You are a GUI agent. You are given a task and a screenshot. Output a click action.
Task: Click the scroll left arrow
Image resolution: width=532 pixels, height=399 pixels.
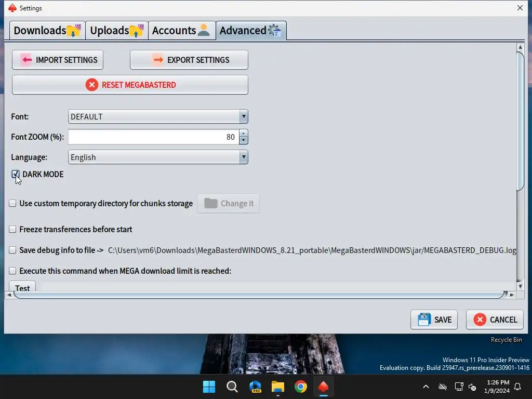point(9,295)
